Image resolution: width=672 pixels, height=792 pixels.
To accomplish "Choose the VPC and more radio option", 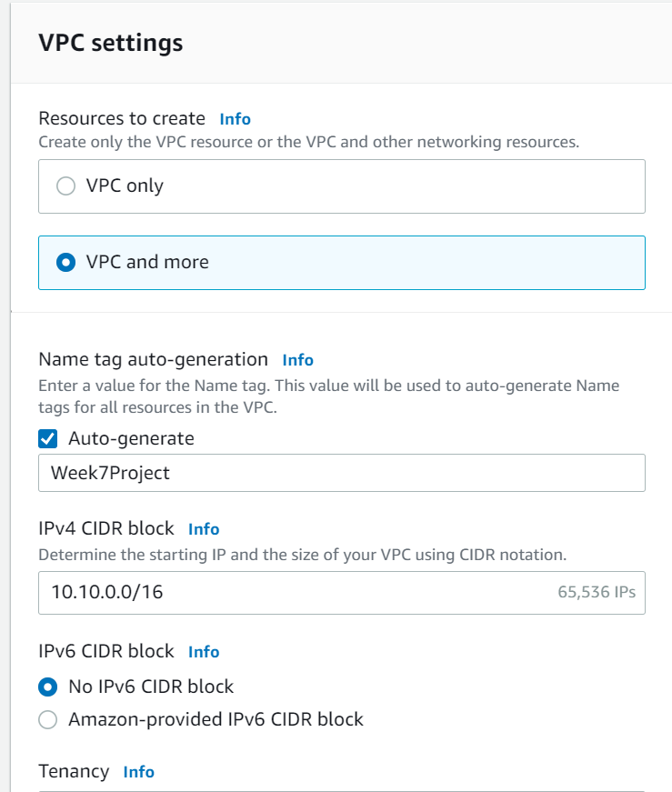I will [65, 263].
